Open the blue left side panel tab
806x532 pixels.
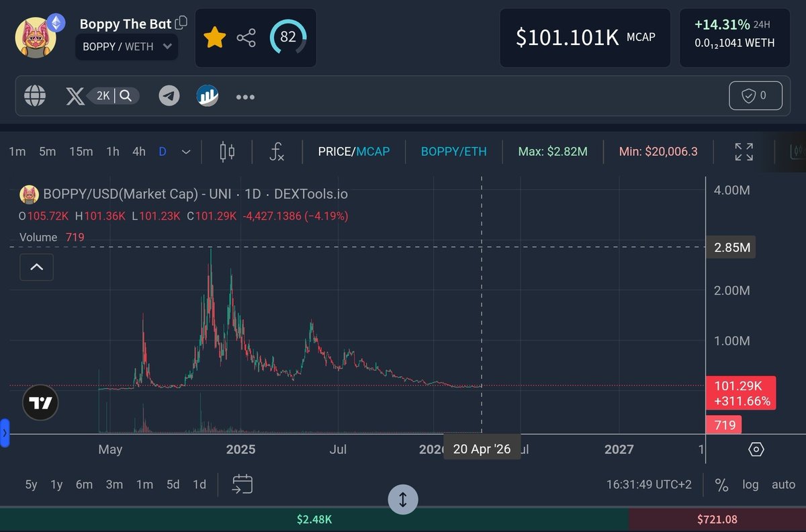pyautogui.click(x=4, y=434)
